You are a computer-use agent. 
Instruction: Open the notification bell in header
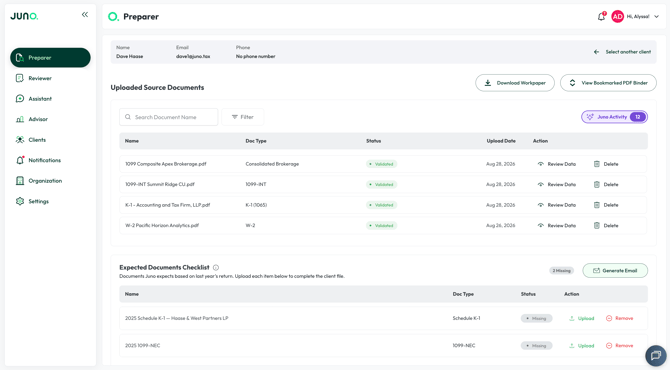[x=601, y=17]
